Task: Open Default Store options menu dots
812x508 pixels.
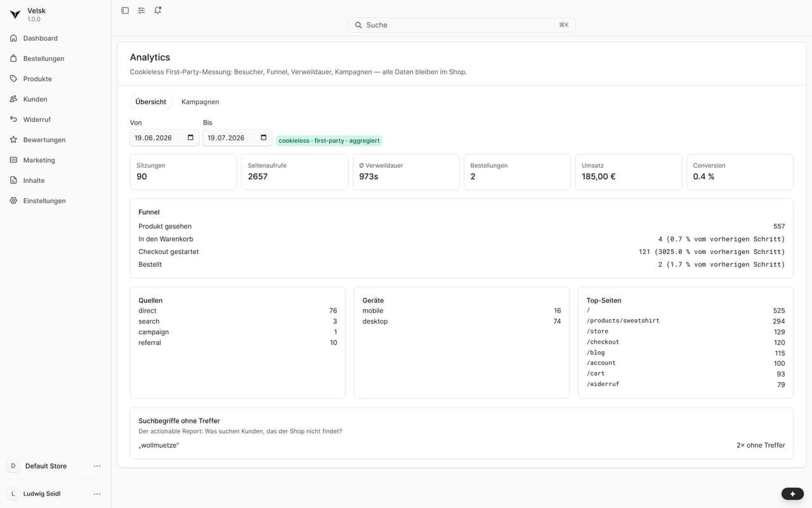Action: tap(97, 466)
